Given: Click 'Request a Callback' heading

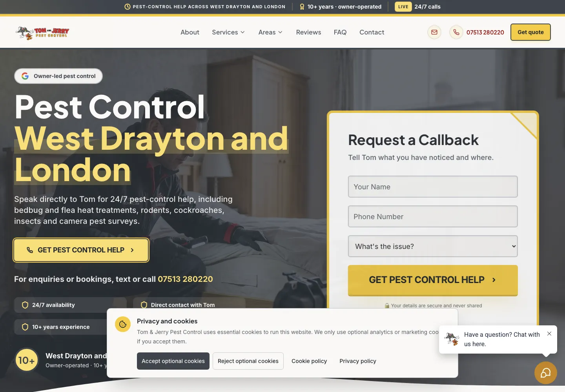Looking at the screenshot, I should coord(413,140).
